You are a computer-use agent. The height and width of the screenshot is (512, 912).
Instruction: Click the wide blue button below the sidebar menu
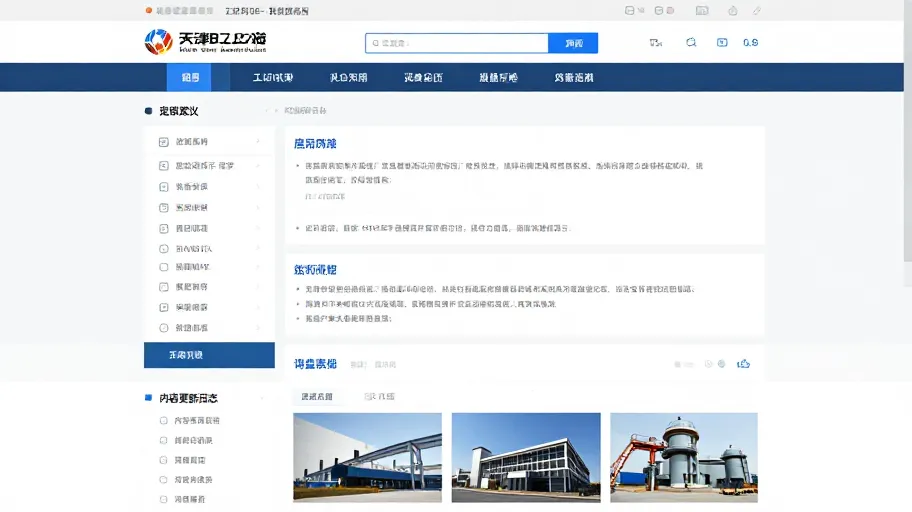209,355
